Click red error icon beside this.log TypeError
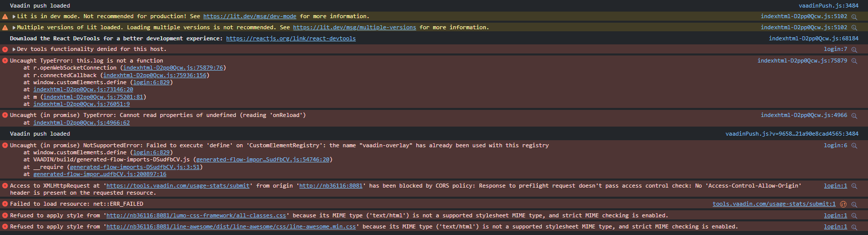 pos(5,61)
